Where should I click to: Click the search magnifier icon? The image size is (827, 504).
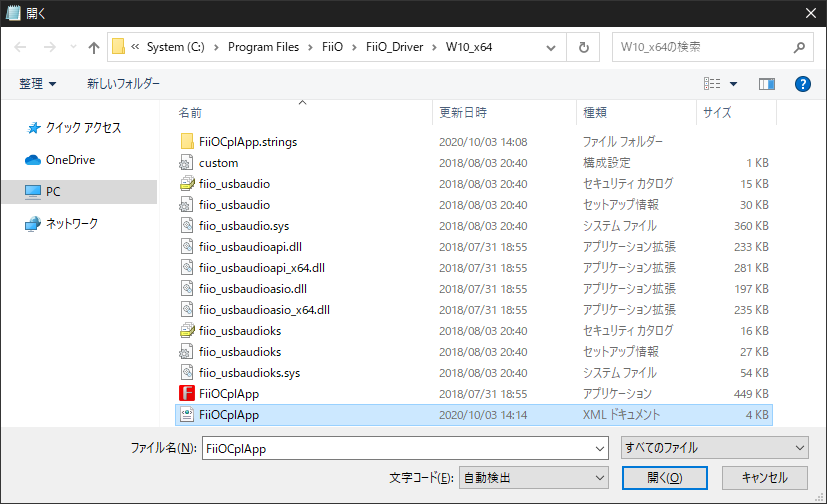coord(799,47)
